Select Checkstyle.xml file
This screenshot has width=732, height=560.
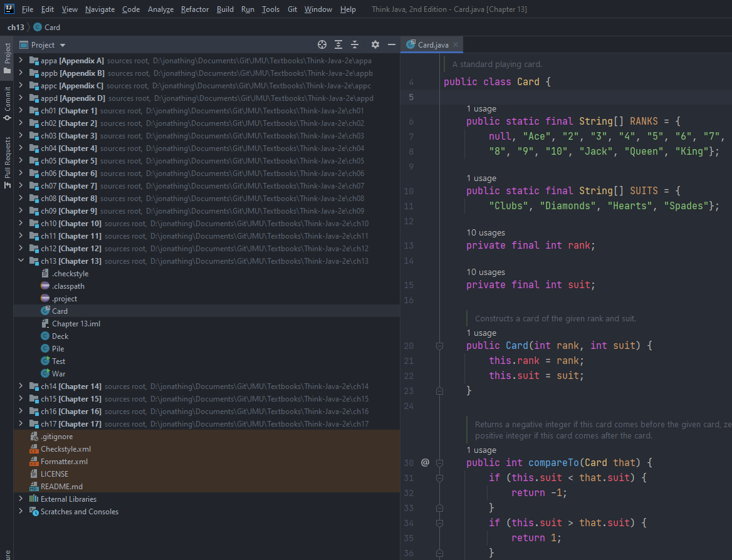[65, 449]
